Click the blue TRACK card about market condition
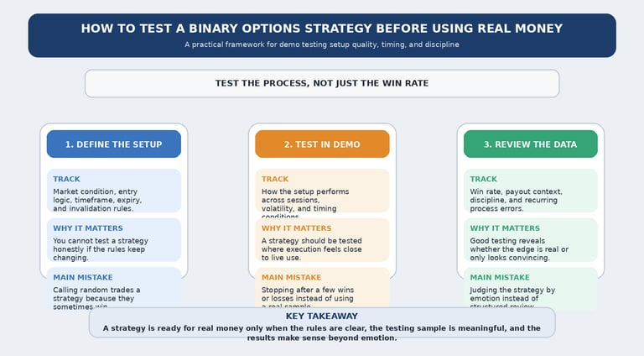 click(114, 191)
